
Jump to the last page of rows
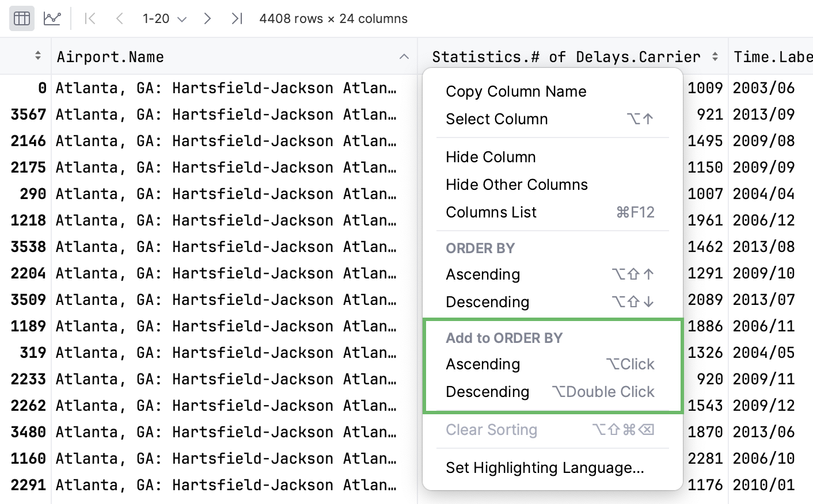237,18
